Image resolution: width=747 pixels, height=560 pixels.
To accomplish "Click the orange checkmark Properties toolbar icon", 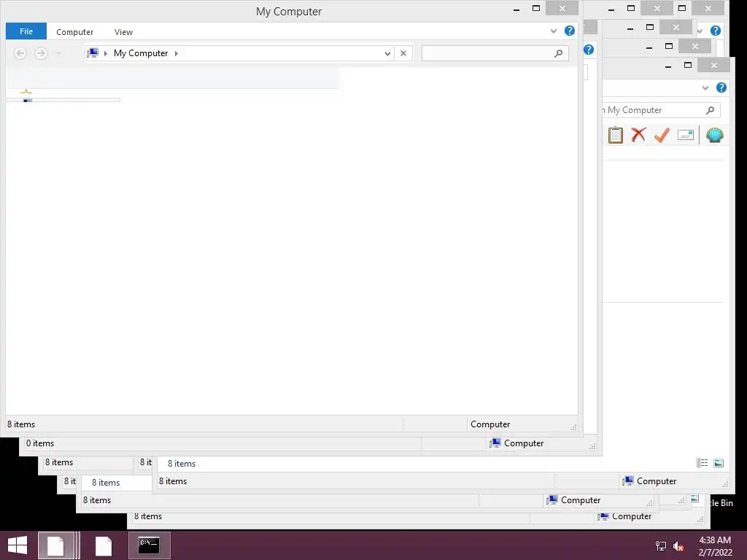I will [x=662, y=135].
